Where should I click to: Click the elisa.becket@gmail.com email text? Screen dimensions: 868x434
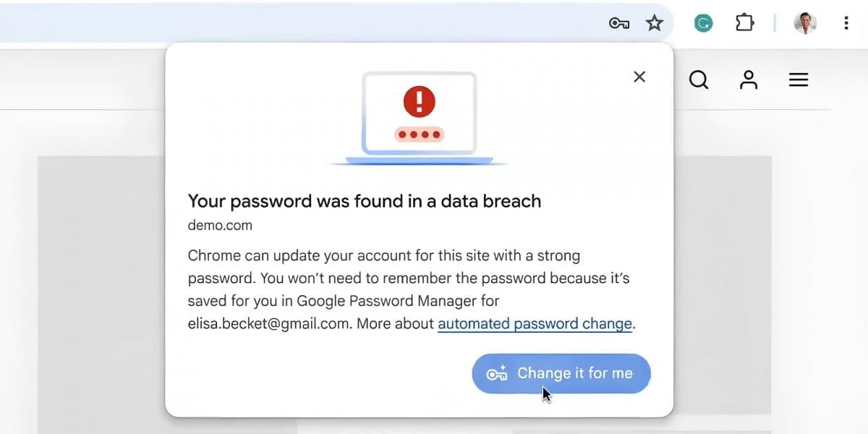269,324
